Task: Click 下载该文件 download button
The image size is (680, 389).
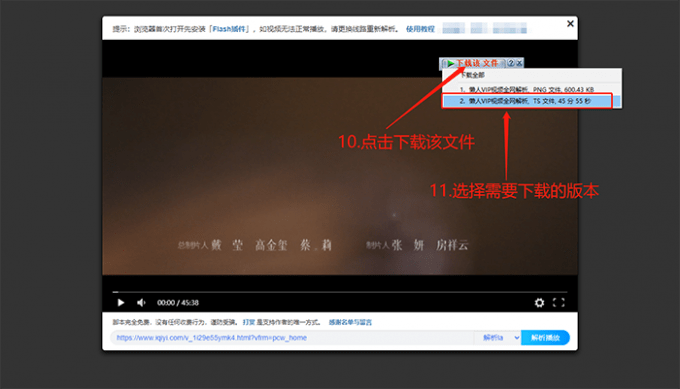Action: pyautogui.click(x=477, y=63)
